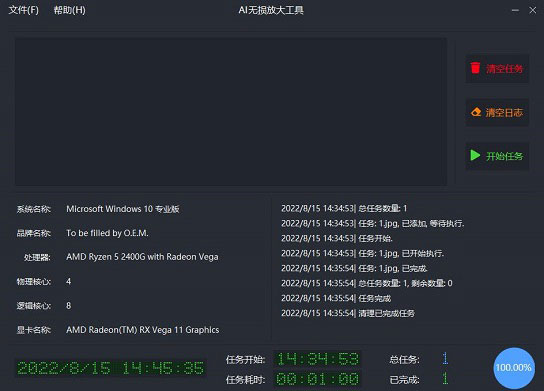Screen dimensions: 544x391
Task: Click the AMD Ryzen 5 2400G processor text
Action: [142, 257]
